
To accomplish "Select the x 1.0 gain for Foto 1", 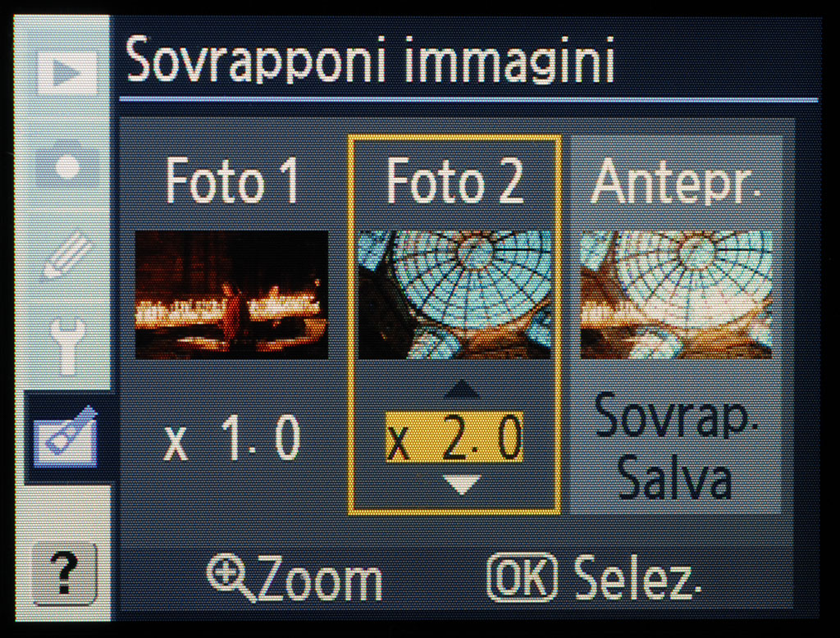I will tap(232, 438).
